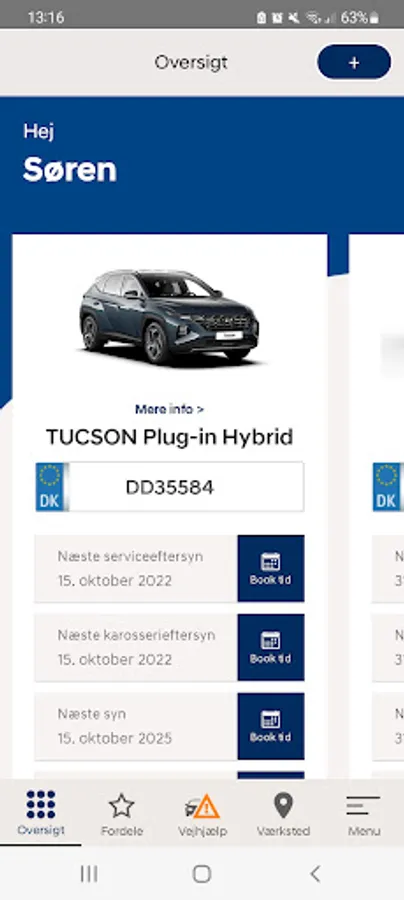Screen dimensions: 404x900
Task: Tap the Android back navigation button
Action: [x=315, y=874]
